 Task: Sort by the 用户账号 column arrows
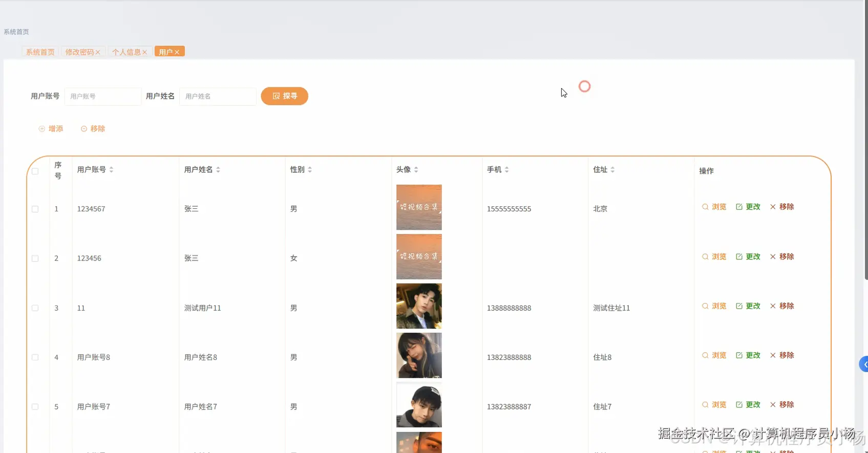point(111,169)
